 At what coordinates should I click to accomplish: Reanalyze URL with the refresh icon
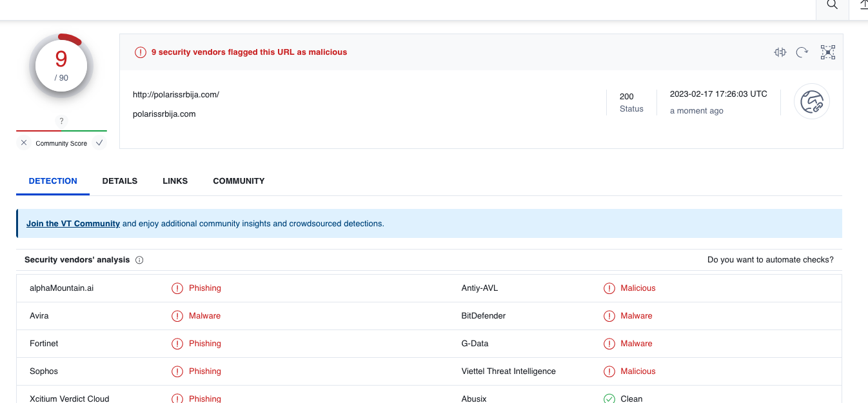[802, 52]
